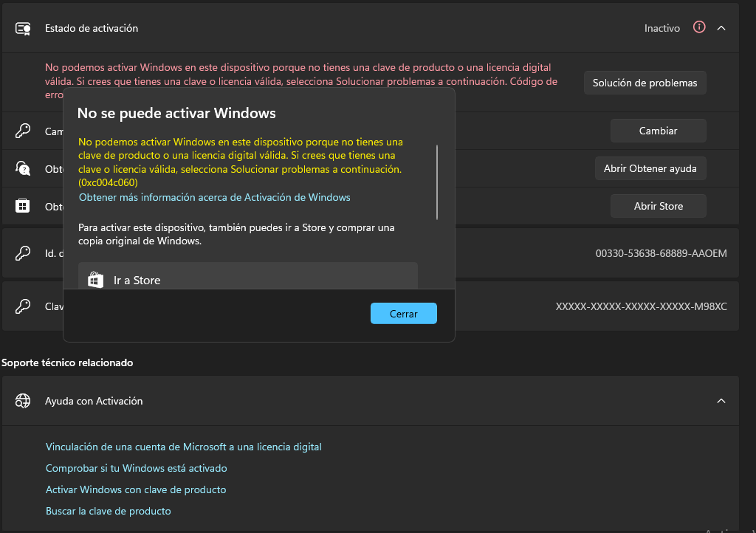Click the Abrir Store button

658,206
